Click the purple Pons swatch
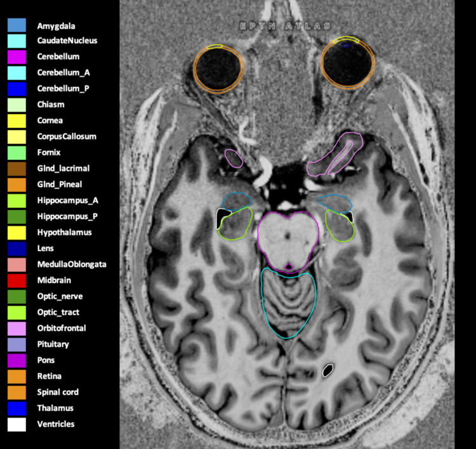Image resolution: width=476 pixels, height=449 pixels. point(17,360)
